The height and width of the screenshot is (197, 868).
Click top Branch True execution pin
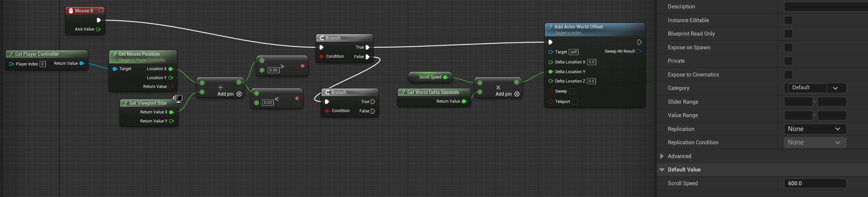pos(368,47)
